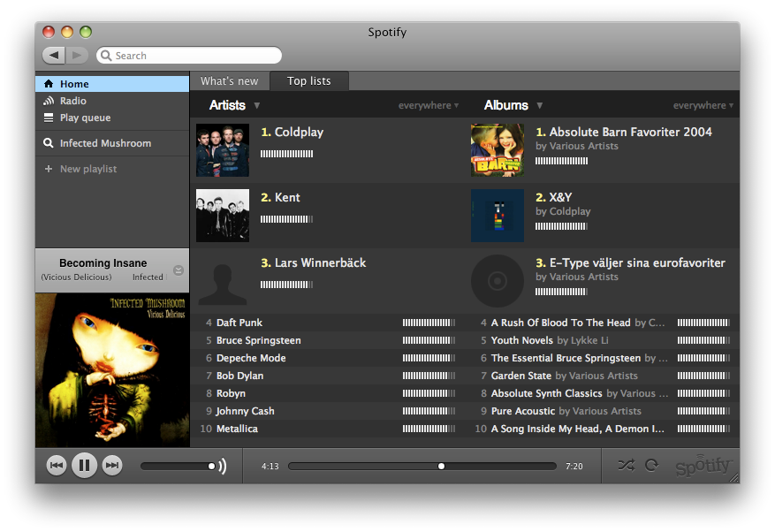Pause the current song
775x532 pixels.
(84, 465)
